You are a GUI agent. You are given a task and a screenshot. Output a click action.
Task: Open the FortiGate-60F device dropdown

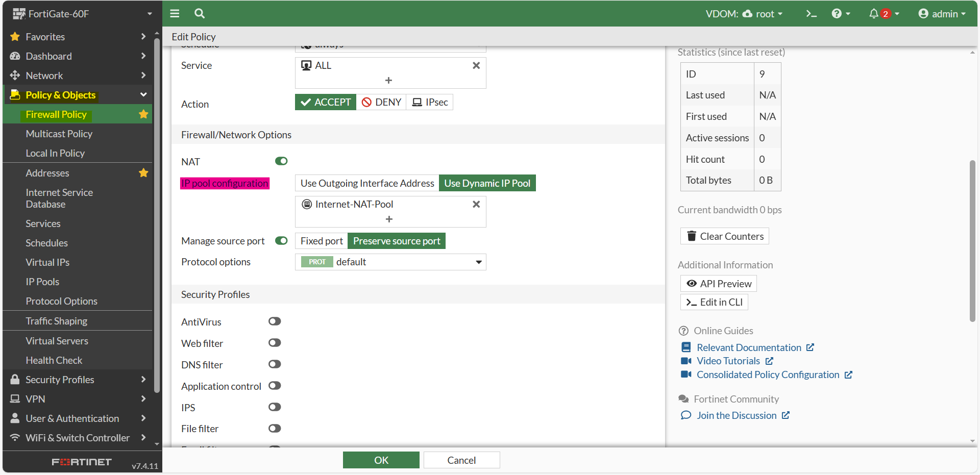[x=150, y=14]
